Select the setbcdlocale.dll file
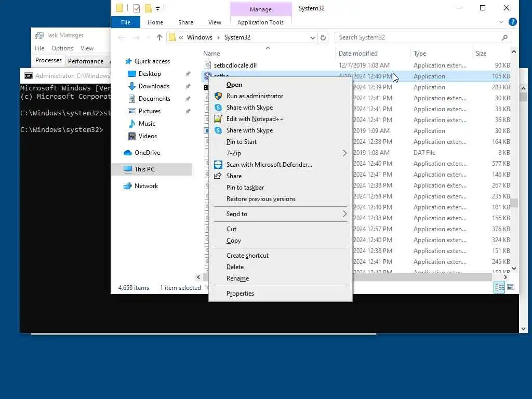Viewport: 532px width, 399px height. [x=235, y=65]
